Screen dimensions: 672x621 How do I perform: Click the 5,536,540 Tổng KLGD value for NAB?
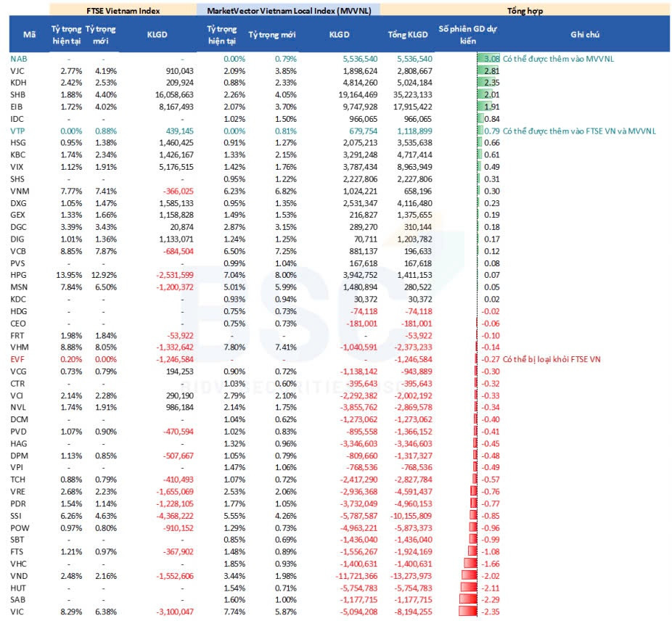tap(414, 59)
